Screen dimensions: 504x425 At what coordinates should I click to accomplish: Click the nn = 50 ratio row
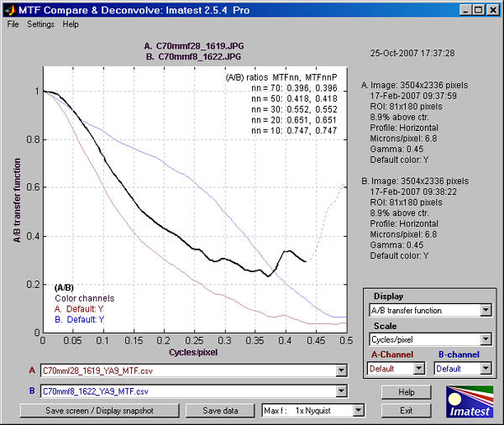(x=294, y=99)
